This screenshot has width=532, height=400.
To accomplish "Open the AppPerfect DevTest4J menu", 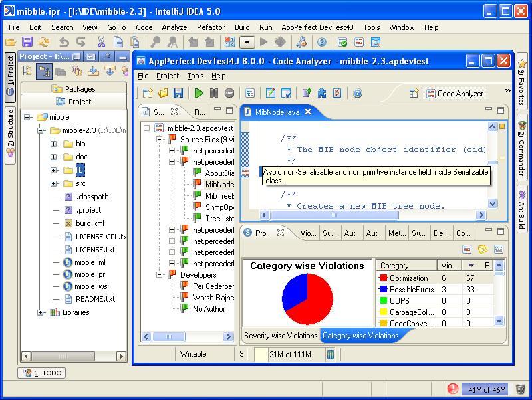I will coord(317,27).
